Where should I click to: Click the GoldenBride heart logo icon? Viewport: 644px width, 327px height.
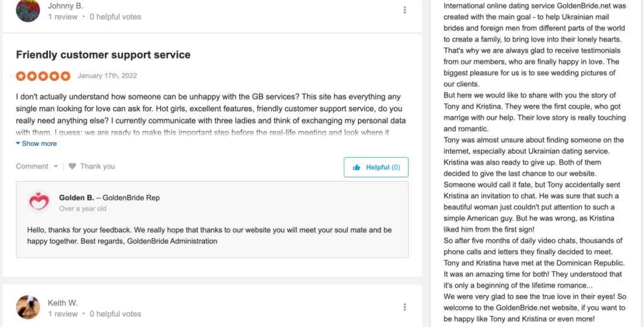(39, 202)
